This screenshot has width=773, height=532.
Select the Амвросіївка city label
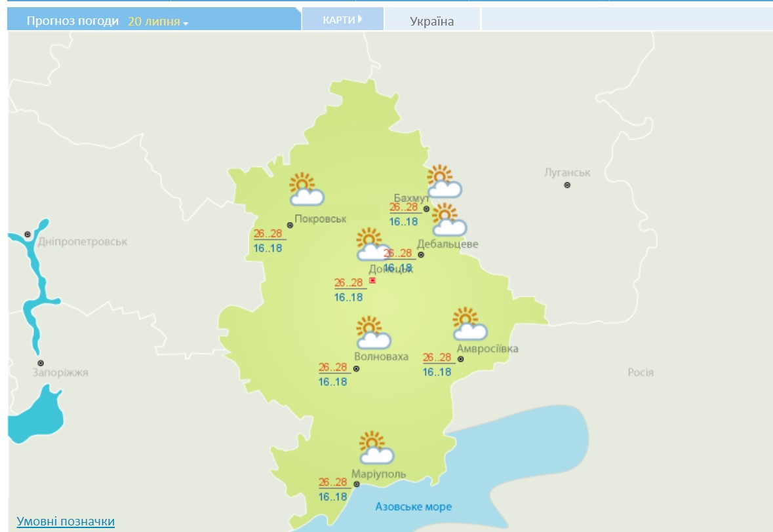click(488, 349)
